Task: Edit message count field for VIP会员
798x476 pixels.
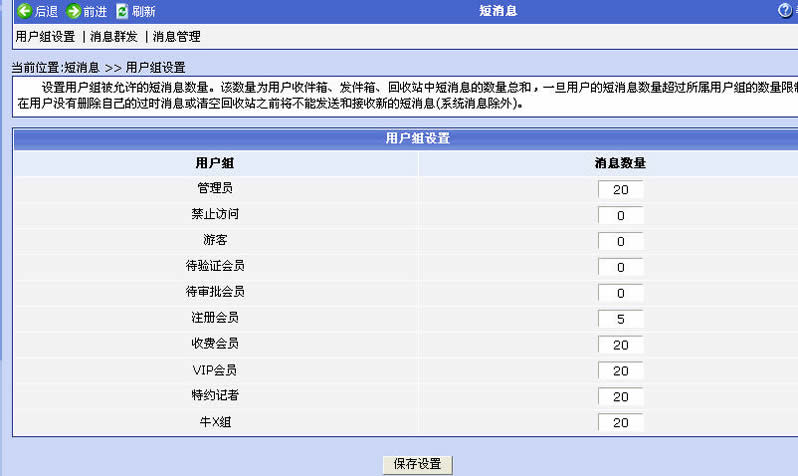Action: pyautogui.click(x=620, y=371)
